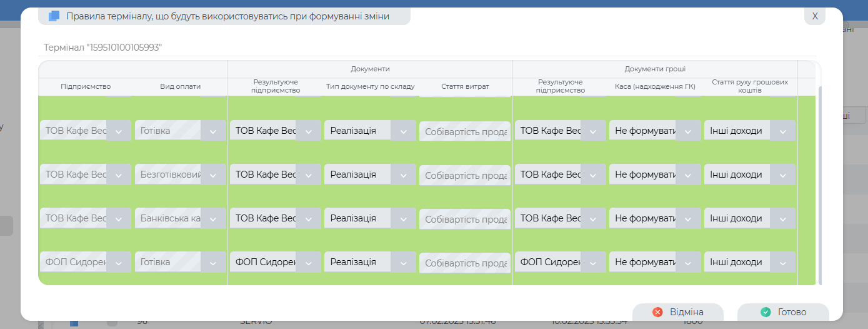Click last row Собівартість продаж expense field
This screenshot has height=329, width=868.
[x=465, y=263]
